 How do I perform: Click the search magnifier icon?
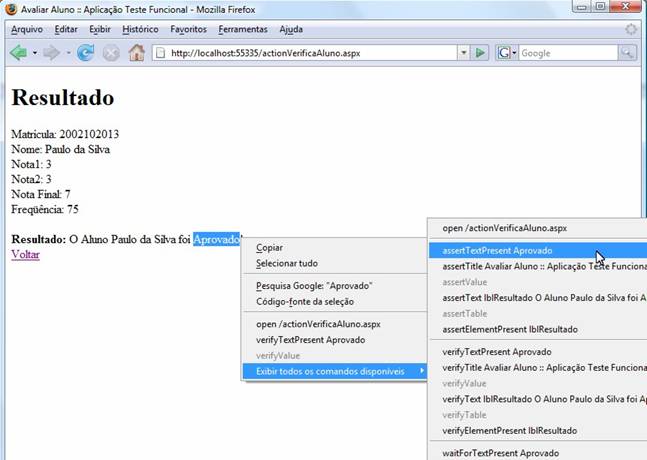627,53
